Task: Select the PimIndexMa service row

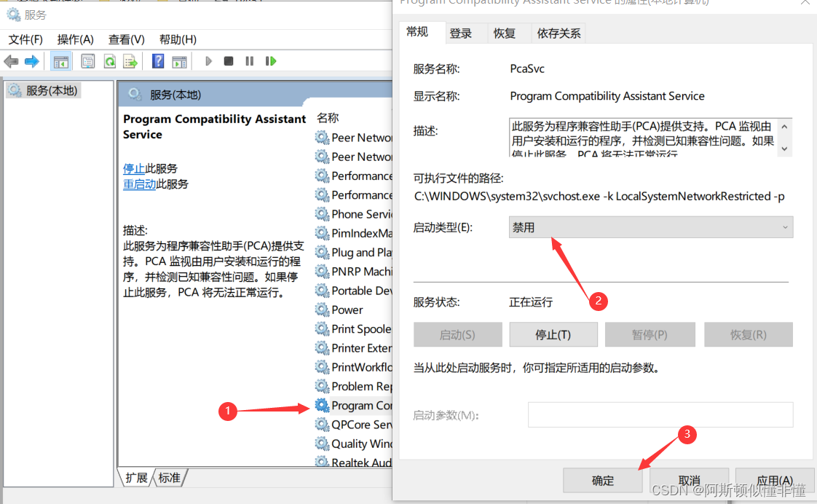Action: pyautogui.click(x=354, y=233)
